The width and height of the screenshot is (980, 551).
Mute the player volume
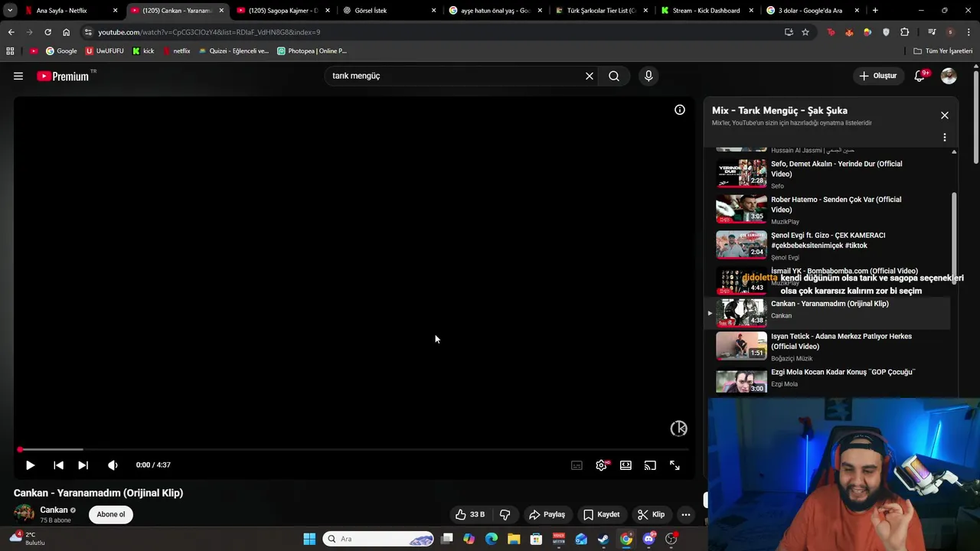coord(113,465)
